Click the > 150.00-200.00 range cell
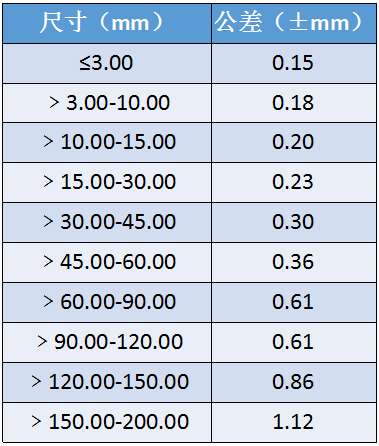Viewport: 379px width, 446px height. (107, 422)
